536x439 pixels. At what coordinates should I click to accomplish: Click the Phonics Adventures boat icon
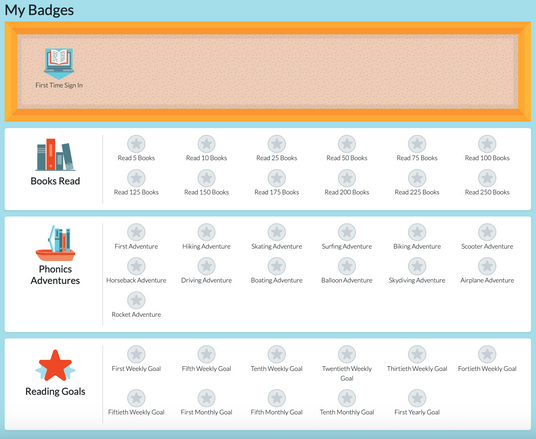(55, 243)
